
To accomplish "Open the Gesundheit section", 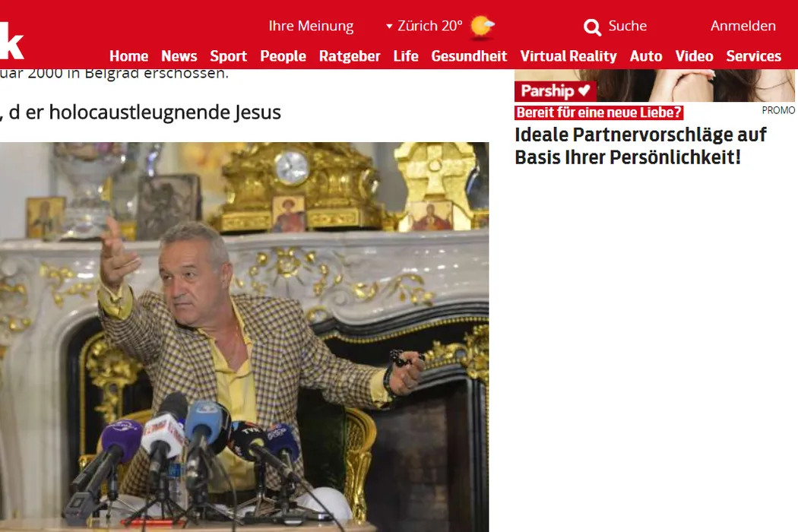I will (469, 56).
